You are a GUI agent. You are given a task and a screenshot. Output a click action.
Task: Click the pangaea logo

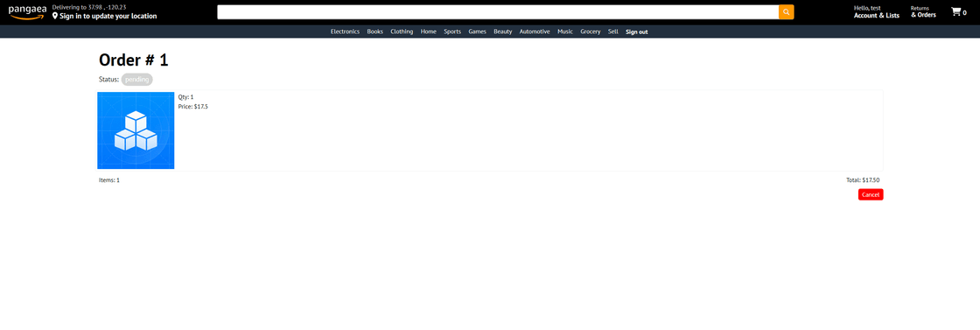coord(27,12)
